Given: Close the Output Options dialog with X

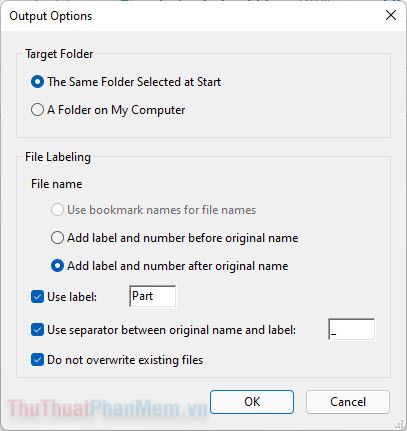Looking at the screenshot, I should click(x=391, y=15).
